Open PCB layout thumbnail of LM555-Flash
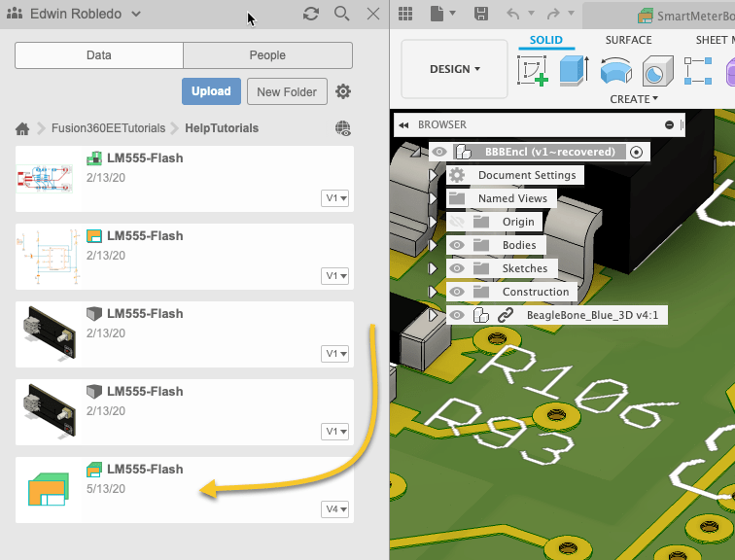The height and width of the screenshot is (560, 735). click(45, 179)
